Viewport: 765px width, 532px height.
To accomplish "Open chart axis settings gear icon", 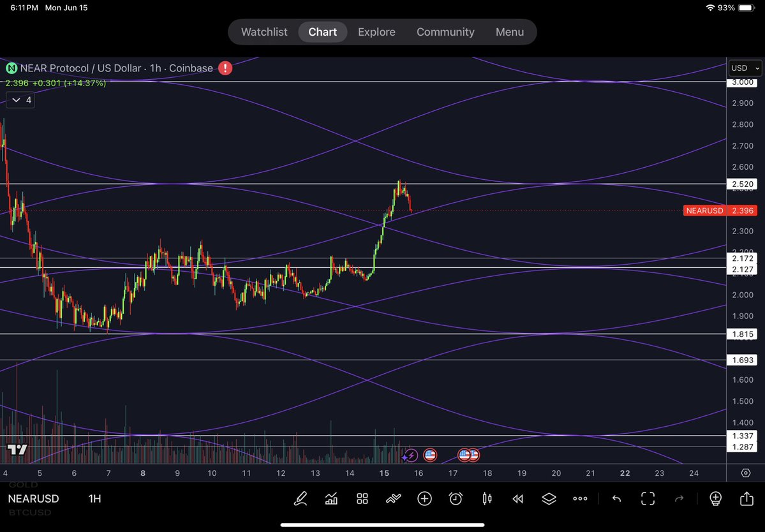I will click(745, 473).
